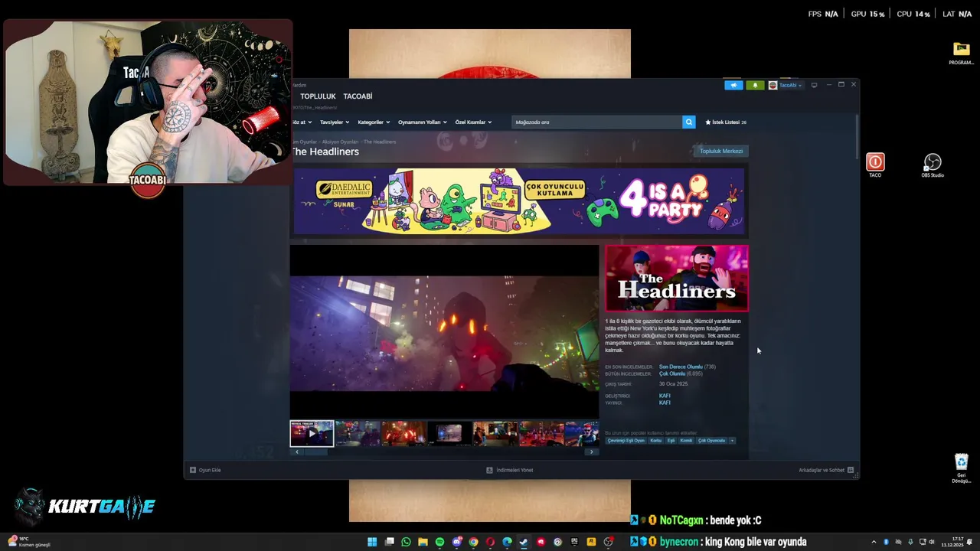The width and height of the screenshot is (980, 551).
Task: Open Epic Games Launcher from taskbar
Action: (574, 542)
